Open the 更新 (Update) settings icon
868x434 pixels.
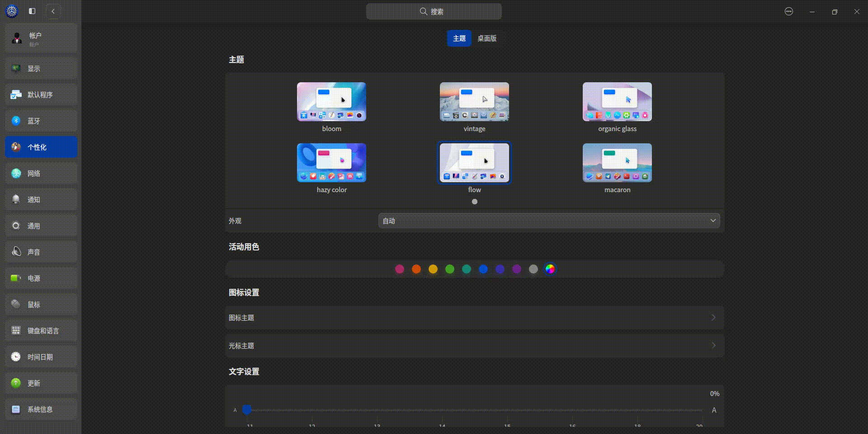(16, 383)
